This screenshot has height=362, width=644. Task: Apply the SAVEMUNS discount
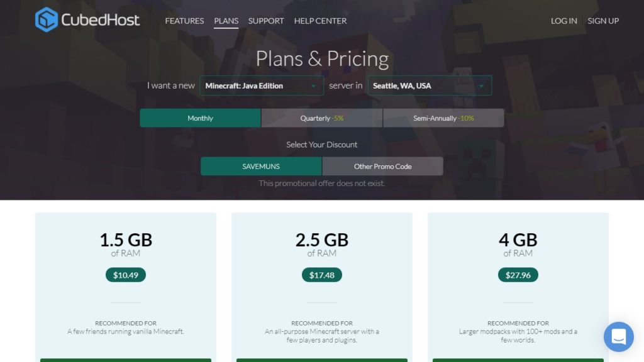tap(261, 166)
